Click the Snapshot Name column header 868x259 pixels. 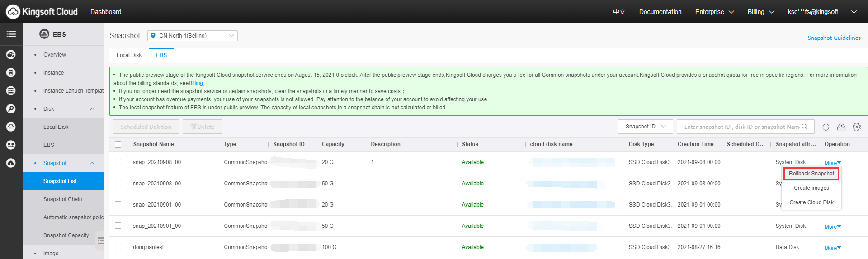tap(153, 144)
